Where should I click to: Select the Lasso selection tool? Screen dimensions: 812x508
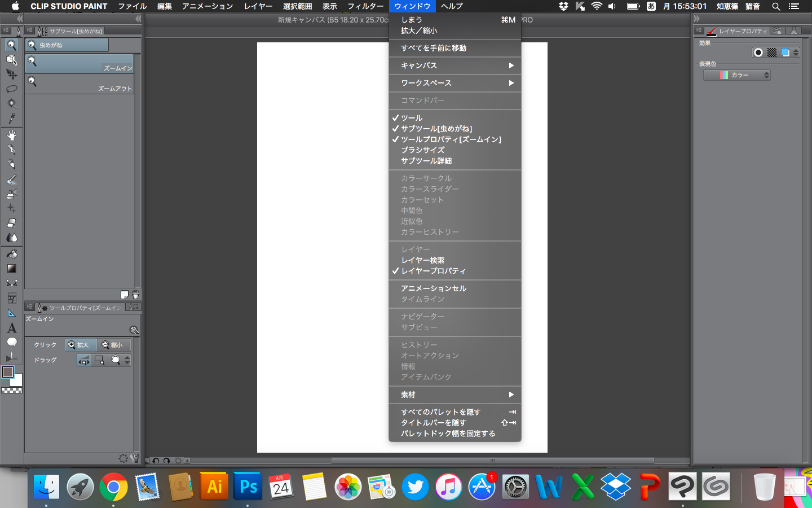tap(11, 89)
